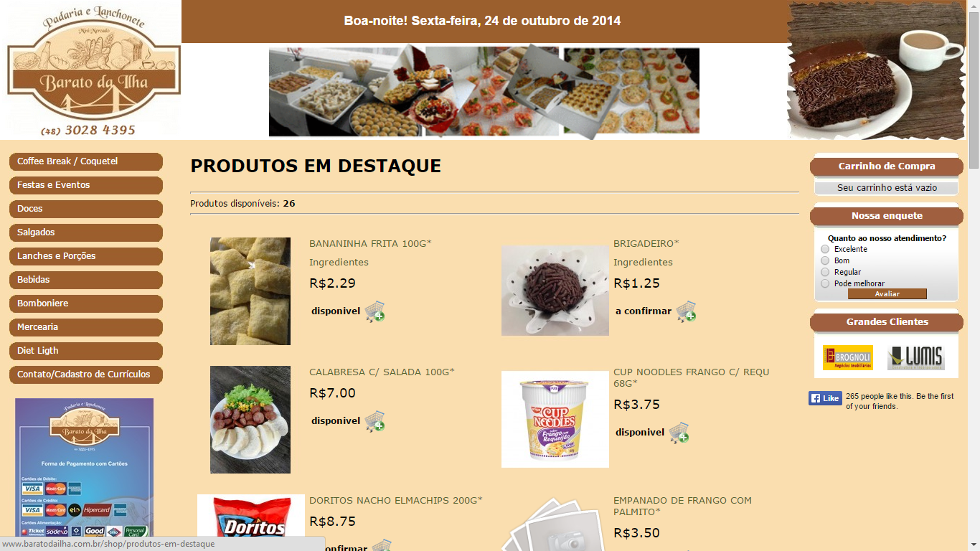Add Bananinha Frita to cart icon

374,311
